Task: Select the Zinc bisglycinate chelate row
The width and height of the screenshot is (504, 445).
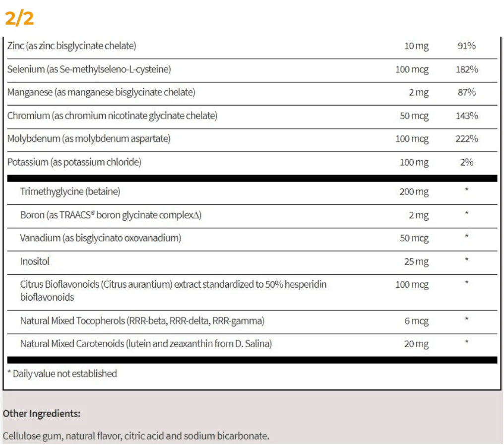Action: pos(252,46)
